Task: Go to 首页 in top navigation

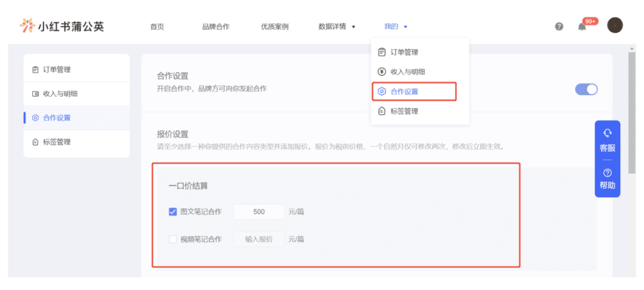Action: (x=157, y=27)
